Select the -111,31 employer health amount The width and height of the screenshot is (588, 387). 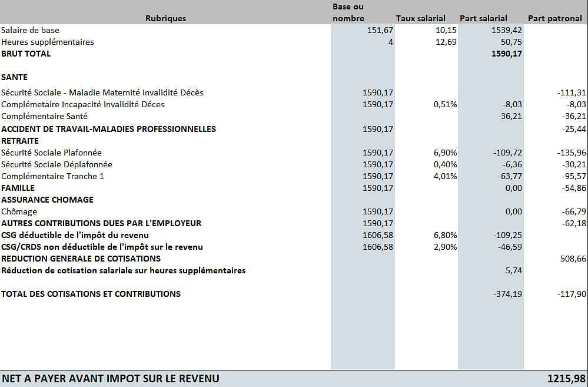572,92
